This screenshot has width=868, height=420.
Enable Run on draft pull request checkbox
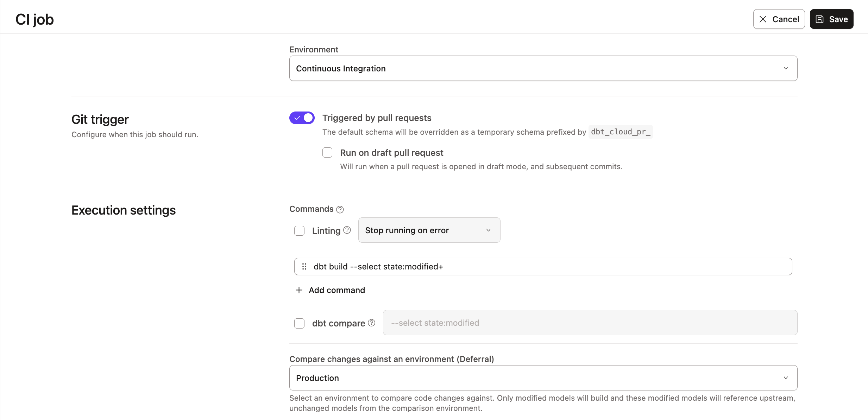(x=327, y=153)
